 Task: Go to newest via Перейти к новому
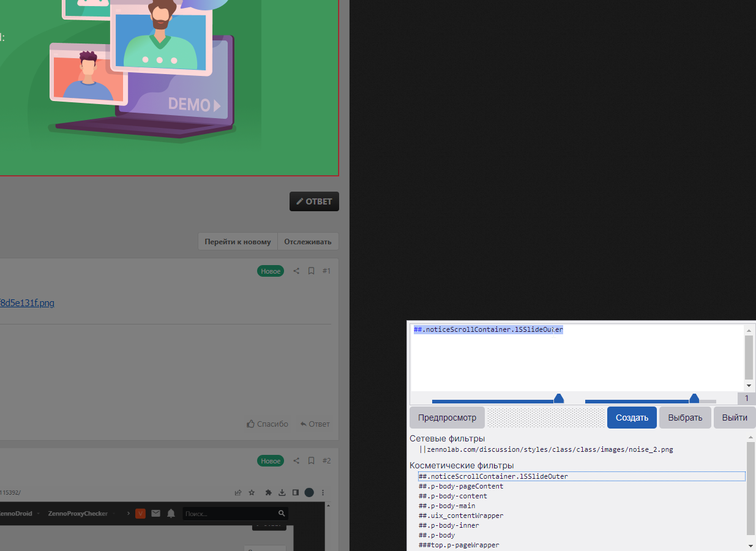[x=238, y=241]
